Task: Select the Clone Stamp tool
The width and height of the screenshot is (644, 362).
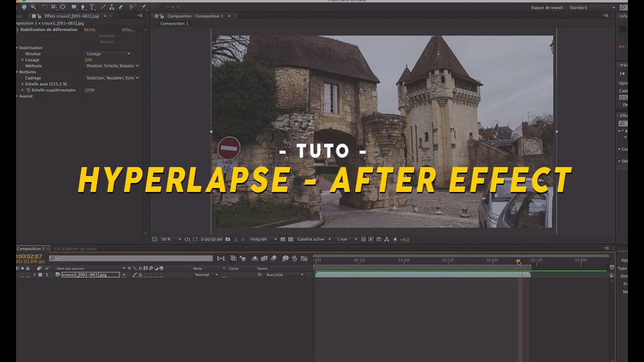Action: click(x=112, y=7)
